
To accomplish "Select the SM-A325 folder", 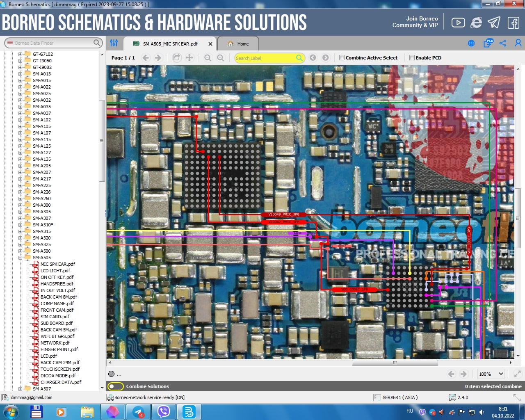I will click(42, 244).
